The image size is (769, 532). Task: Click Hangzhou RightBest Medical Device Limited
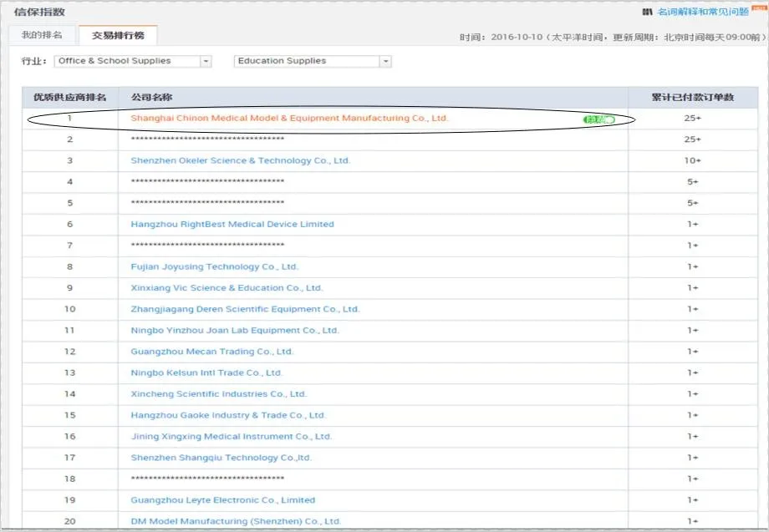tap(232, 224)
